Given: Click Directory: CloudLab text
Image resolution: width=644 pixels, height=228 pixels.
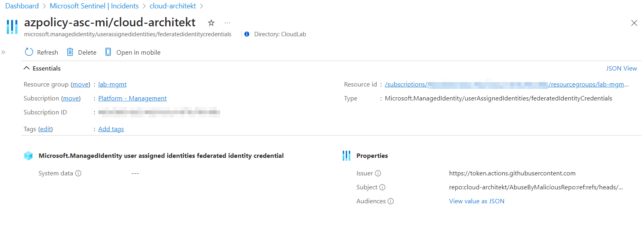Looking at the screenshot, I should (280, 34).
